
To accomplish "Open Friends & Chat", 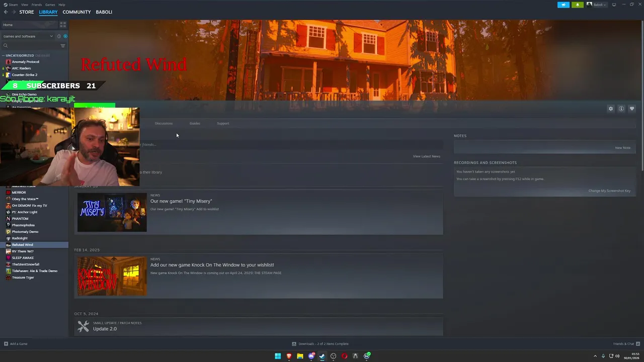I will point(626,344).
